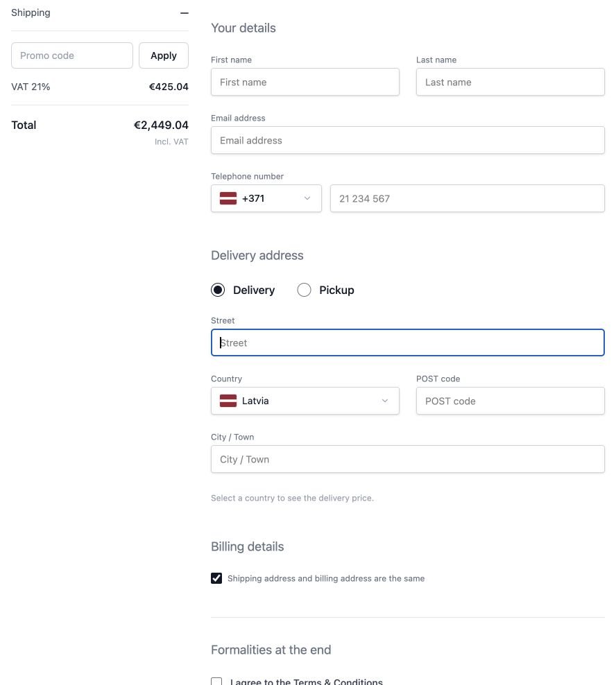Check the agree to Terms & Conditions box
The width and height of the screenshot is (616, 685).
pos(216,682)
